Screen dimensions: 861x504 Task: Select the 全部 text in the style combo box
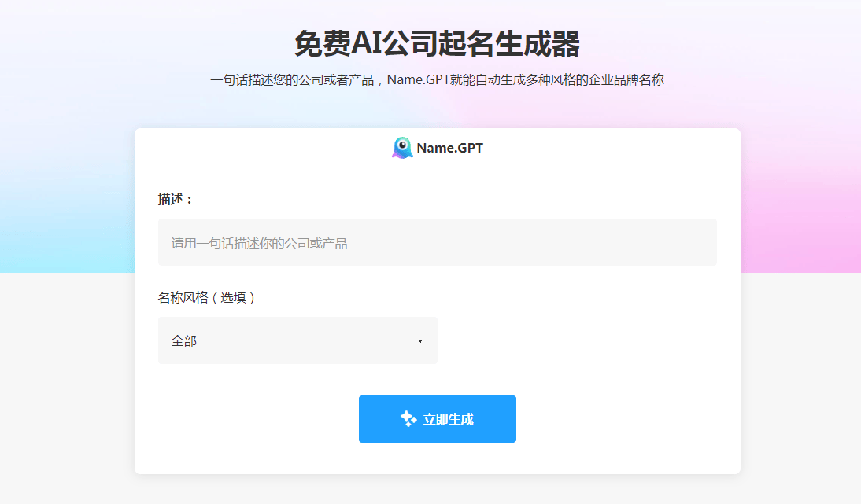[x=184, y=341]
